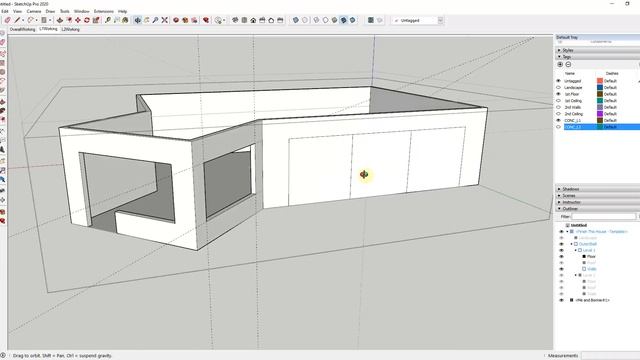Select the Shapes rectangle tool
Image resolution: width=640 pixels, height=360 pixels.
click(x=43, y=20)
